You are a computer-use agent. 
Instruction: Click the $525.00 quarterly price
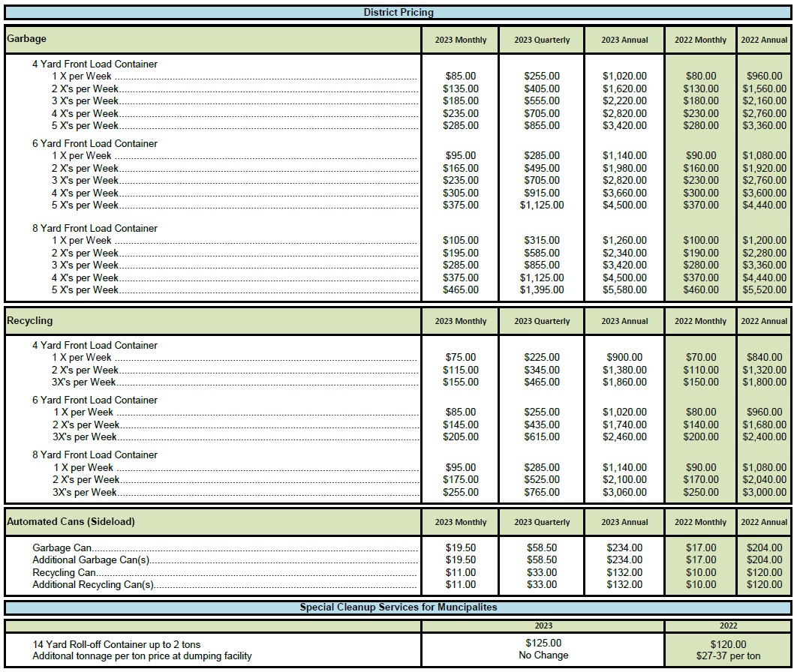pyautogui.click(x=542, y=479)
